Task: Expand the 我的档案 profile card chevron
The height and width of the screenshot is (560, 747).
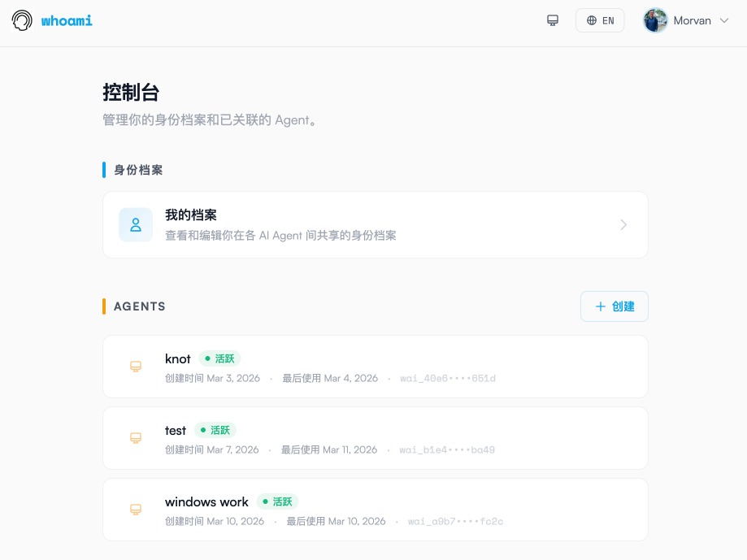Action: coord(623,224)
